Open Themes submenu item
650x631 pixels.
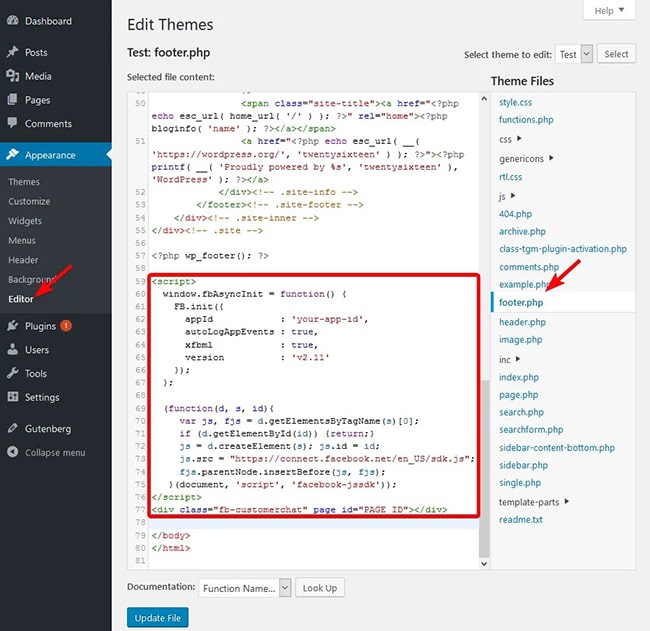(x=24, y=182)
